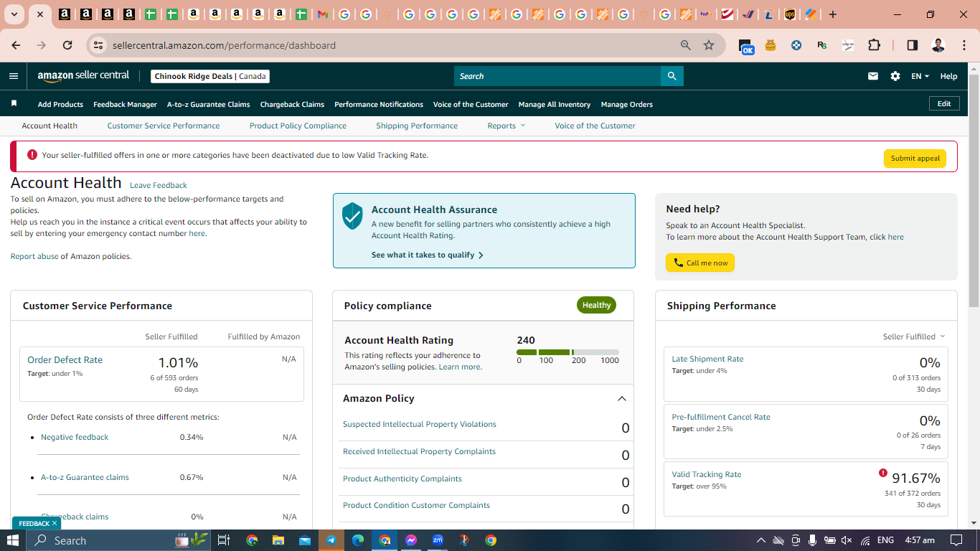Open the Negative feedback metric link
Screen dimensions: 980x551
(75, 437)
